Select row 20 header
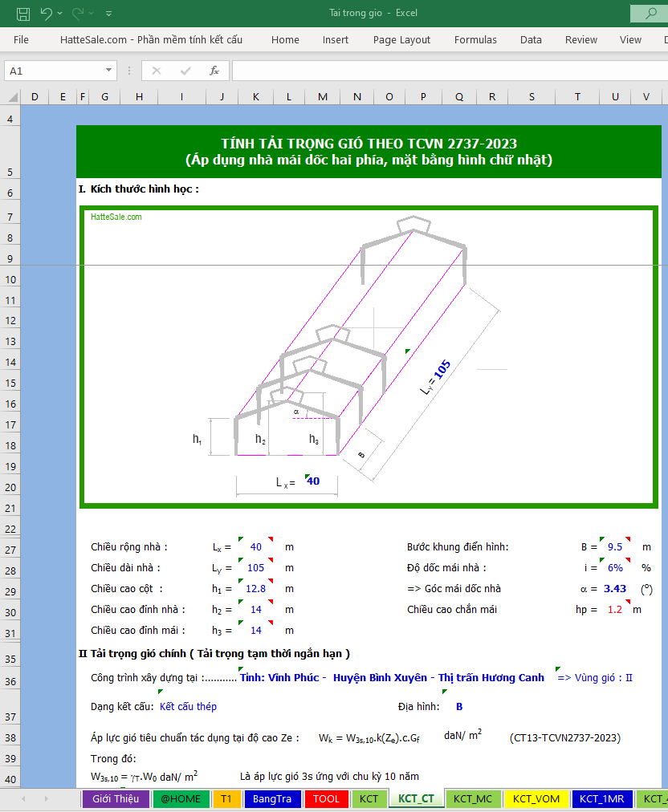Screen dimensions: 668x812 [x=10, y=487]
